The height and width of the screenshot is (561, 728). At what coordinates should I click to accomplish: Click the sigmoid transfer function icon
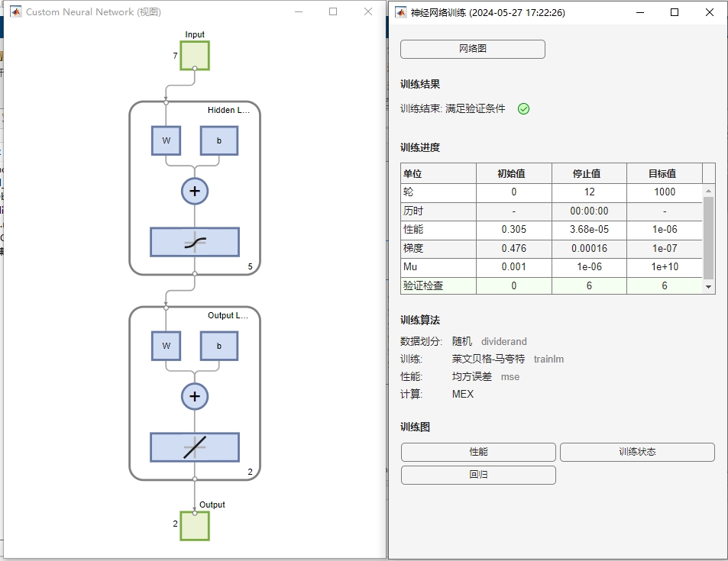(195, 241)
